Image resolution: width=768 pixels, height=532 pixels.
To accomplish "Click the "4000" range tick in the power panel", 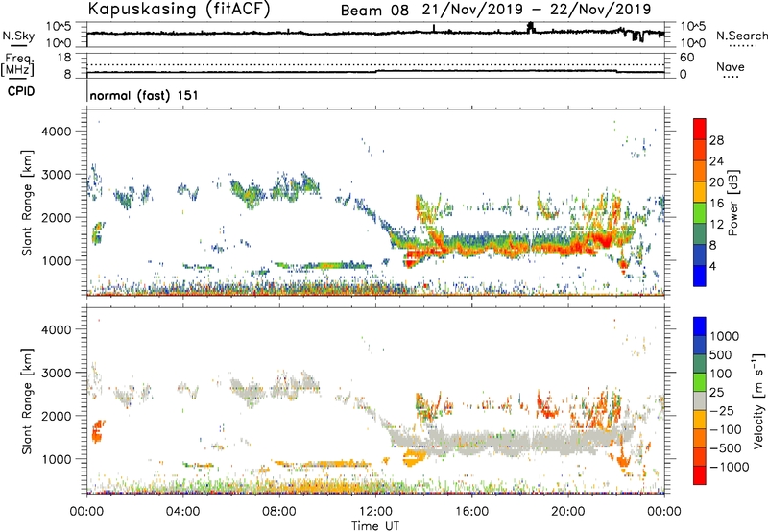I will (56, 132).
